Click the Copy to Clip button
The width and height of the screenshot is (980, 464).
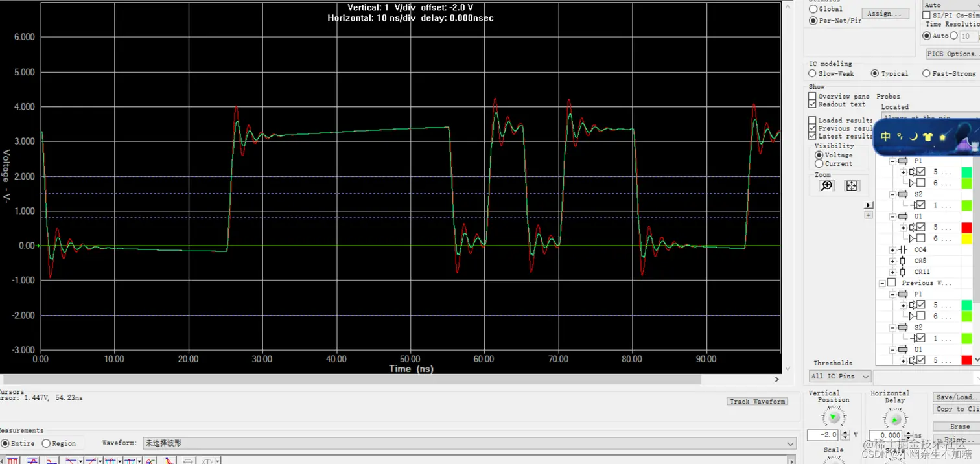(x=957, y=409)
